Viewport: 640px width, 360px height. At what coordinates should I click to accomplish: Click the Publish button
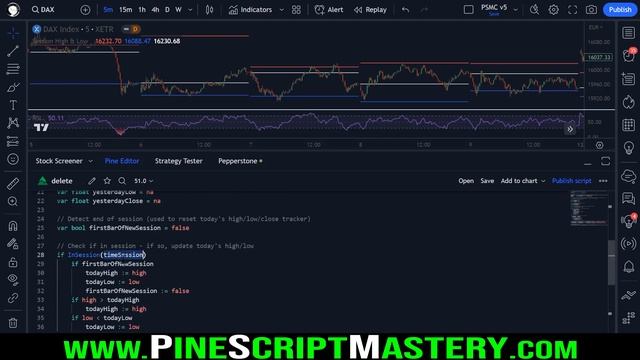pyautogui.click(x=620, y=9)
